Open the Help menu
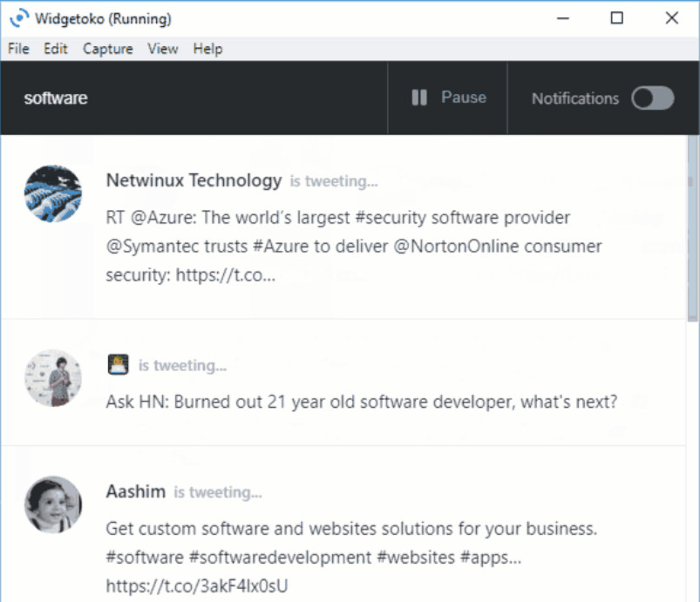The height and width of the screenshot is (602, 700). pyautogui.click(x=207, y=49)
